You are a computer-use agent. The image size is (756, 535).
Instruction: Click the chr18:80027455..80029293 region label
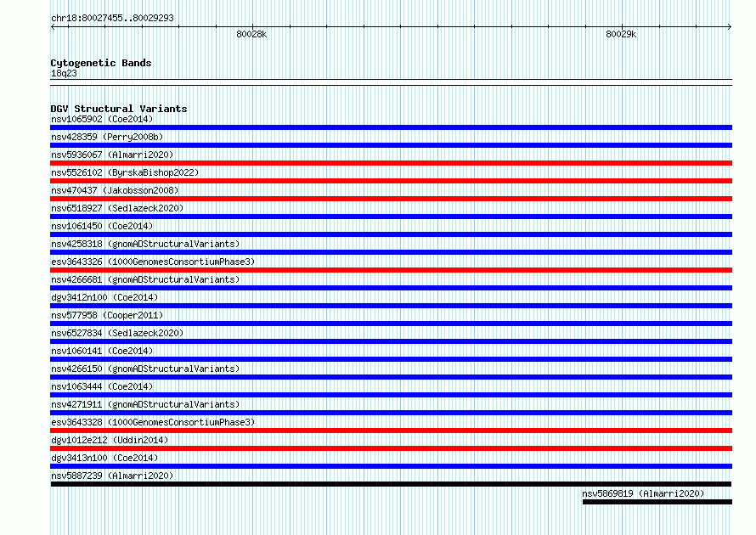[112, 18]
